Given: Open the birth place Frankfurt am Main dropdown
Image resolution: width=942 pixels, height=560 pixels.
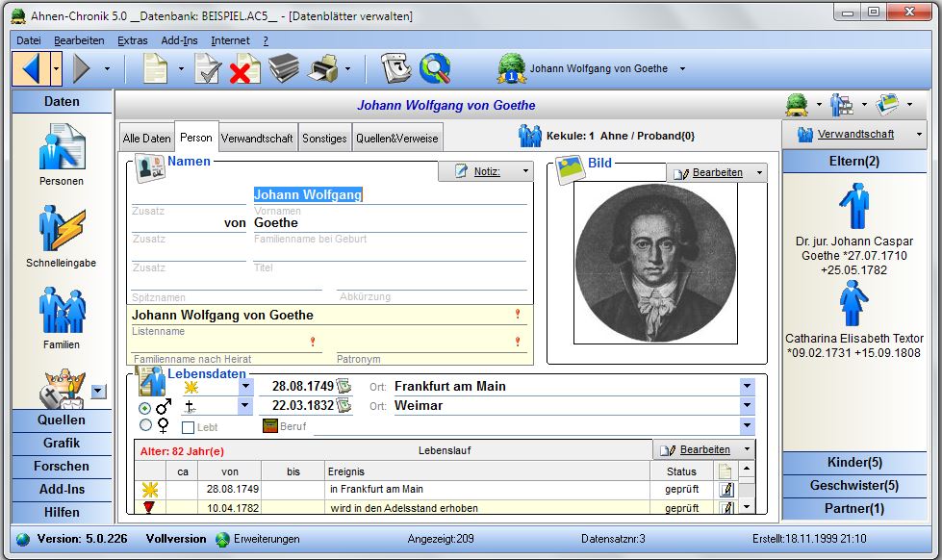Looking at the screenshot, I should point(747,387).
